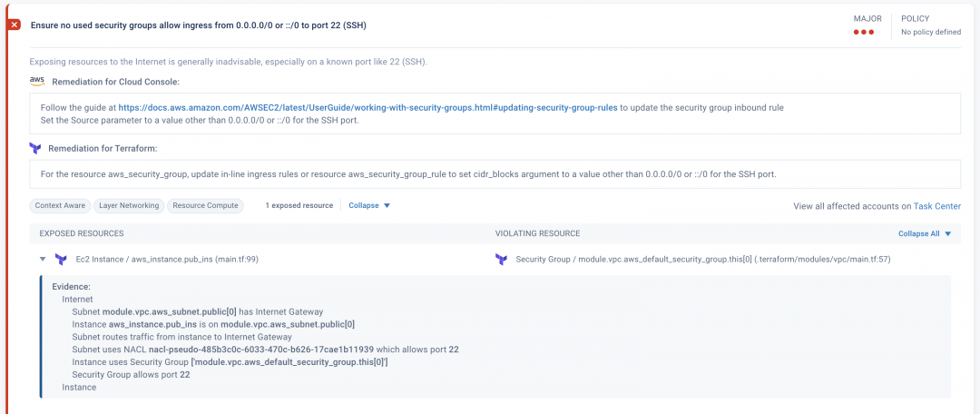This screenshot has width=980, height=414.
Task: Click the 'No policy defined' text
Action: (x=931, y=32)
